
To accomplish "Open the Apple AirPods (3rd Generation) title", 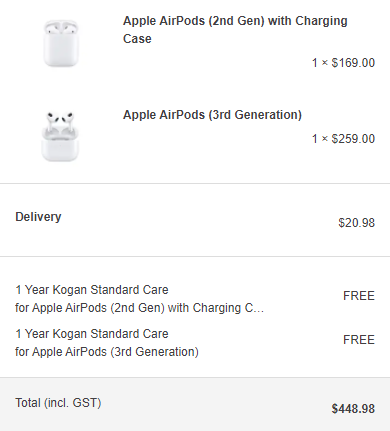I will (212, 115).
